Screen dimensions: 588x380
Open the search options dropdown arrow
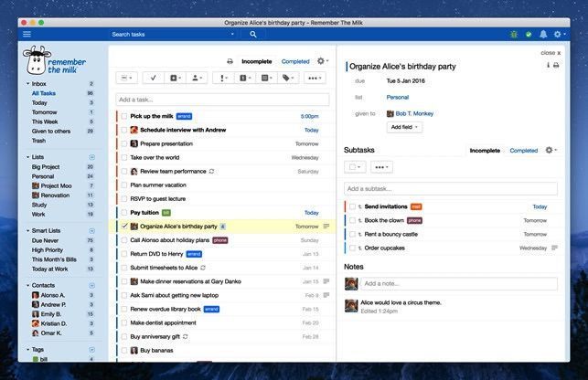coord(232,34)
